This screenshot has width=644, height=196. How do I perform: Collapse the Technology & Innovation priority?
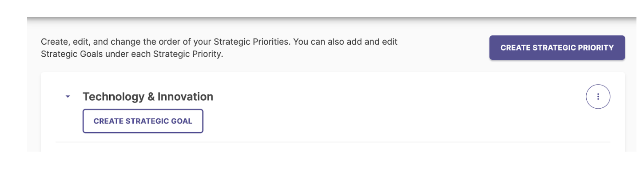68,96
